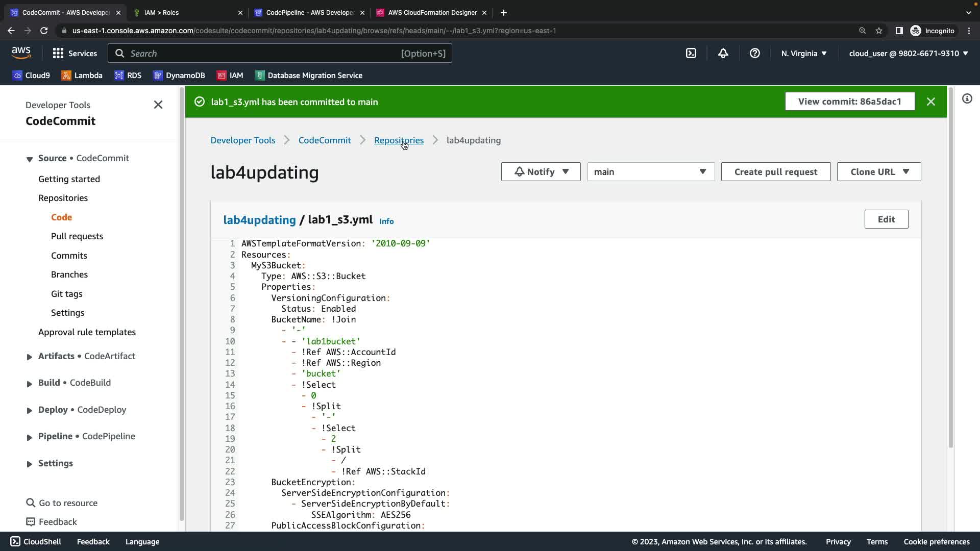Open the Cloud9 bookmark shortcut
Screen dimensions: 980x551
pyautogui.click(x=31, y=76)
